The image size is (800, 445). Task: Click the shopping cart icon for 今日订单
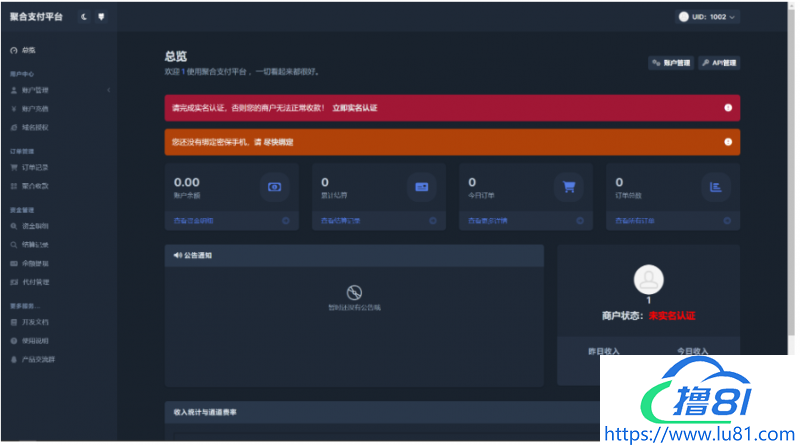point(569,186)
